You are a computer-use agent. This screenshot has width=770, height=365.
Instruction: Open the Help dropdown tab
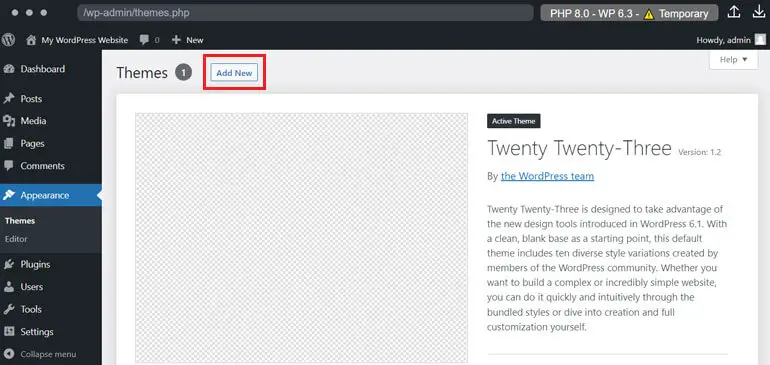click(x=734, y=59)
